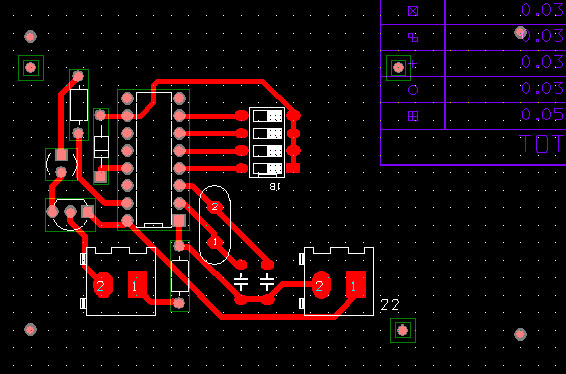Select the bottom-left mounting hole
566x374 pixels.
tap(30, 329)
